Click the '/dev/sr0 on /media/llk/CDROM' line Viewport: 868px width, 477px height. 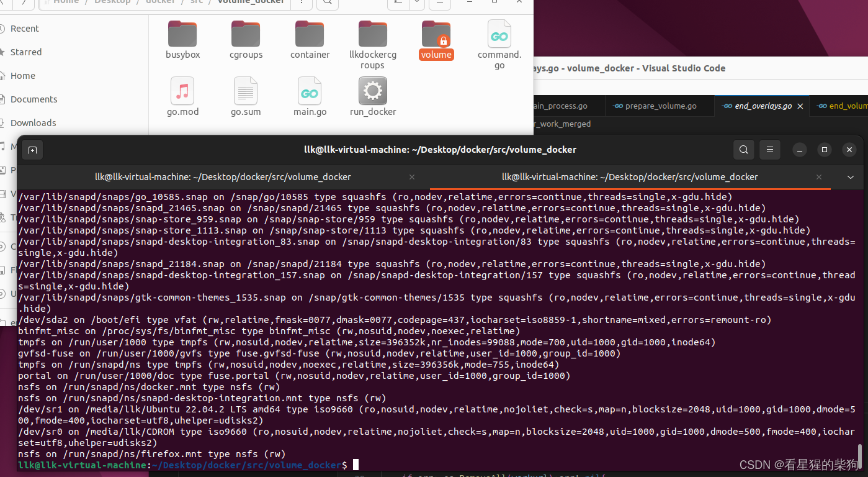coord(436,437)
